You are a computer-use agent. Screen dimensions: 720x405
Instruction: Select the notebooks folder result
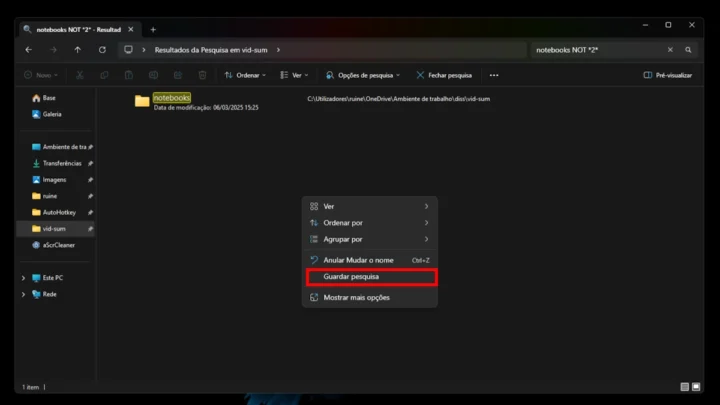click(x=171, y=98)
